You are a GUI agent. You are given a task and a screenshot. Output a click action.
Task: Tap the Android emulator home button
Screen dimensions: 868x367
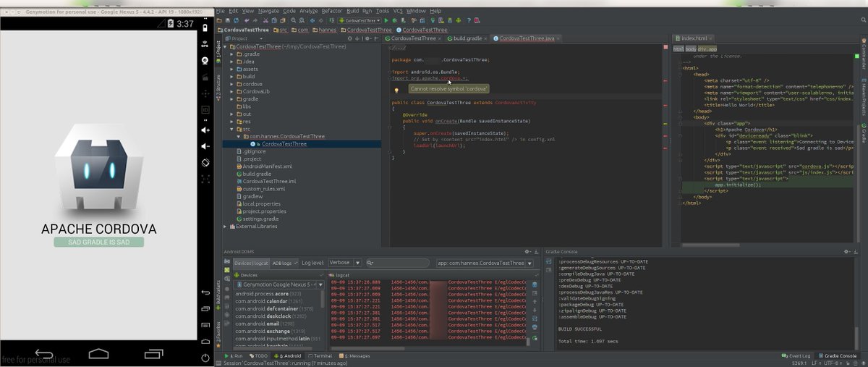[98, 354]
